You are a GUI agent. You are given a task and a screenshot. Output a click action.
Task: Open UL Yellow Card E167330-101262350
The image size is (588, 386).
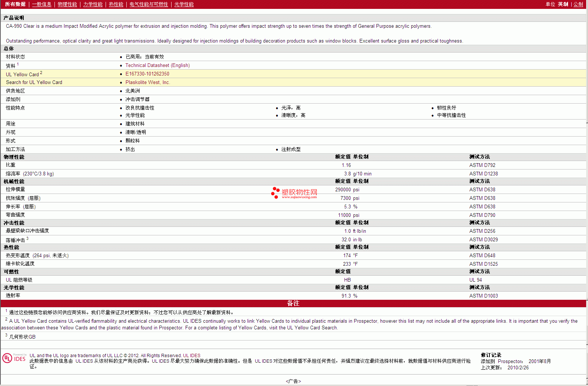pyautogui.click(x=147, y=74)
